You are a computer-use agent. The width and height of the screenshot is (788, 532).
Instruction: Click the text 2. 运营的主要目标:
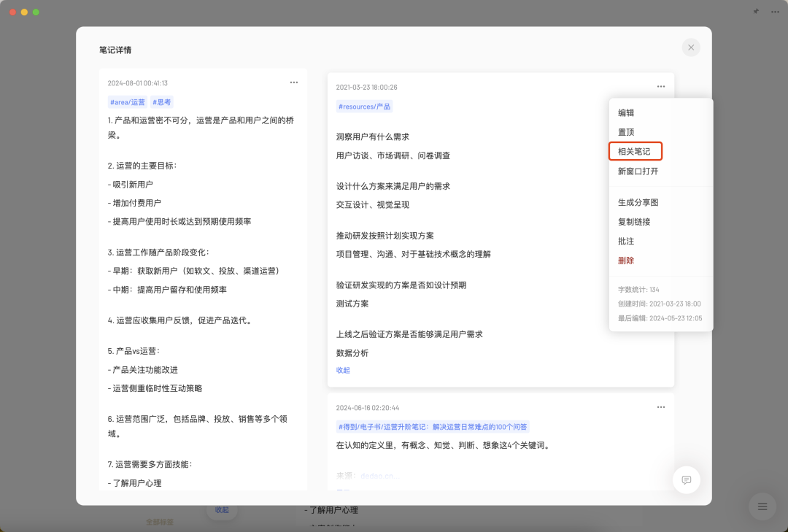pyautogui.click(x=142, y=166)
